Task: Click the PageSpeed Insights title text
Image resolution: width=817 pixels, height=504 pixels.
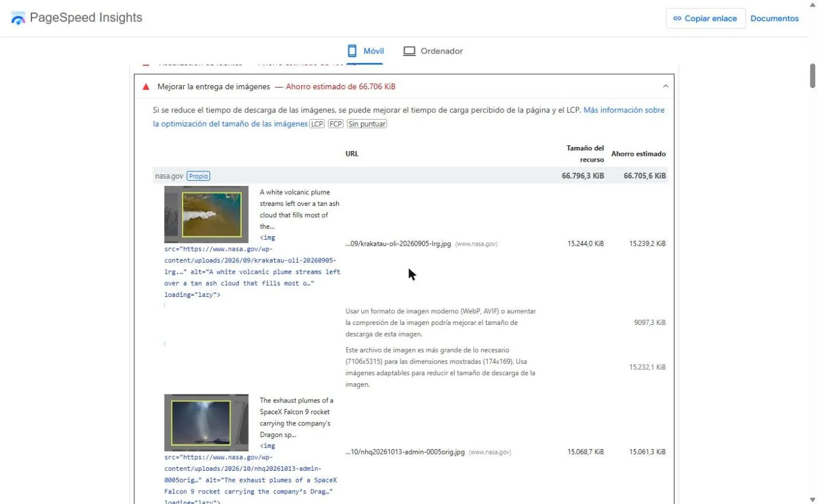Action: pyautogui.click(x=86, y=17)
